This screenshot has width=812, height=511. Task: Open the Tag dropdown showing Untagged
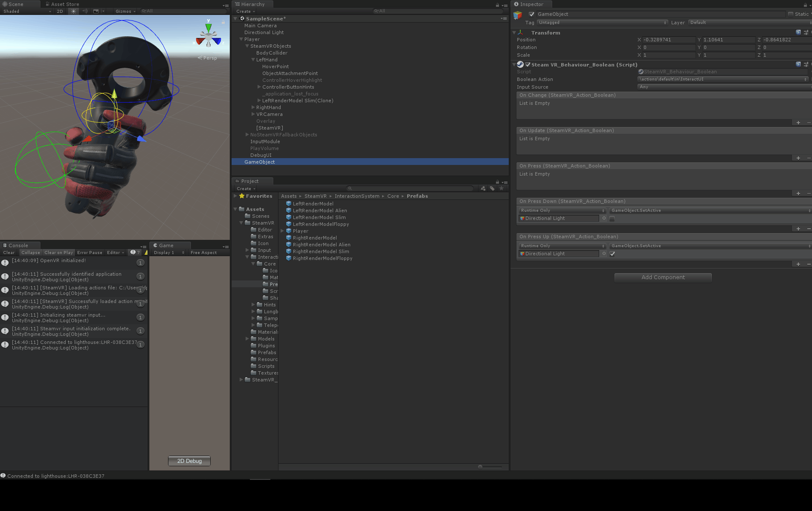coord(602,23)
